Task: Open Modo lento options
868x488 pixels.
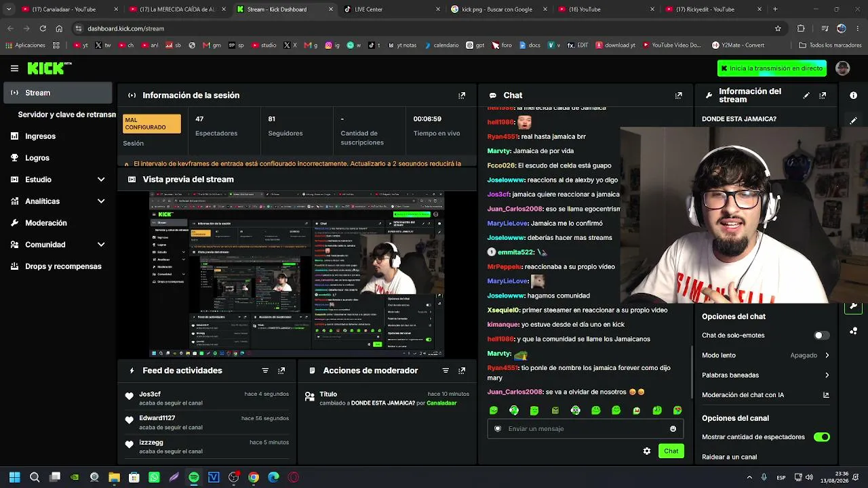Action: [766, 355]
